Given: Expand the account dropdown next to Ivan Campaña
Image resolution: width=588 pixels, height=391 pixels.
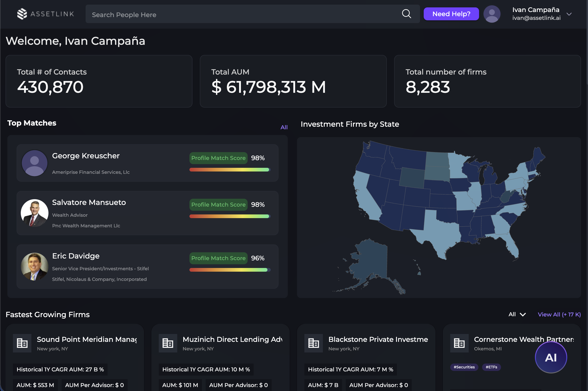Looking at the screenshot, I should coord(570,14).
